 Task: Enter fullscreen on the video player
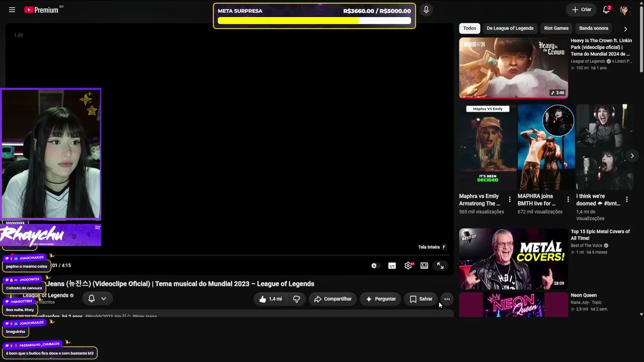440,265
